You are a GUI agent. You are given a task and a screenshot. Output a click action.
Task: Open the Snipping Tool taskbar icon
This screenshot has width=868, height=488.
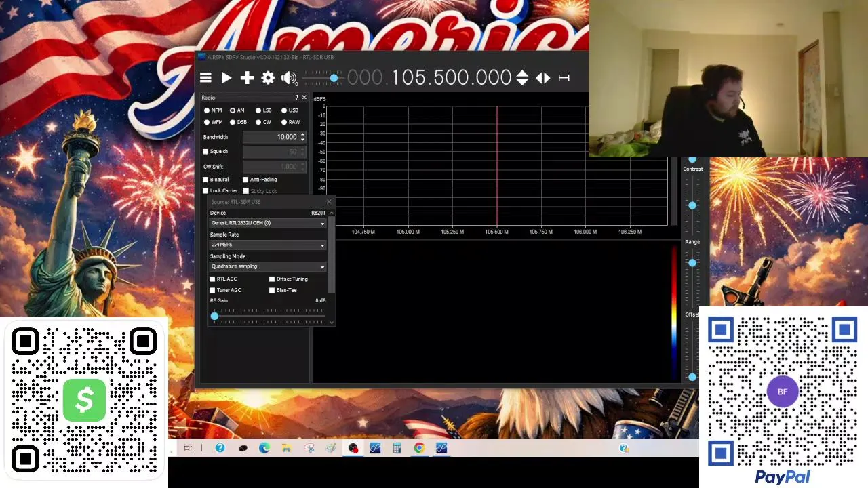(x=309, y=448)
